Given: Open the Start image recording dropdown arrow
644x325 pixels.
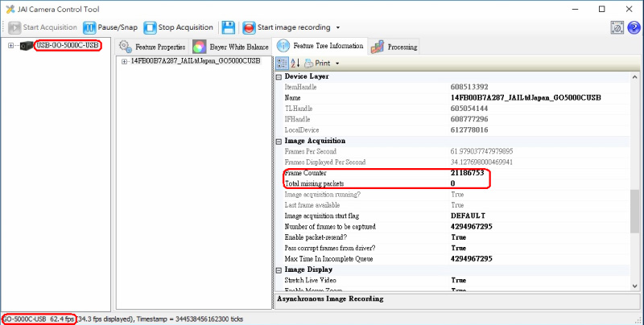Looking at the screenshot, I should point(339,28).
